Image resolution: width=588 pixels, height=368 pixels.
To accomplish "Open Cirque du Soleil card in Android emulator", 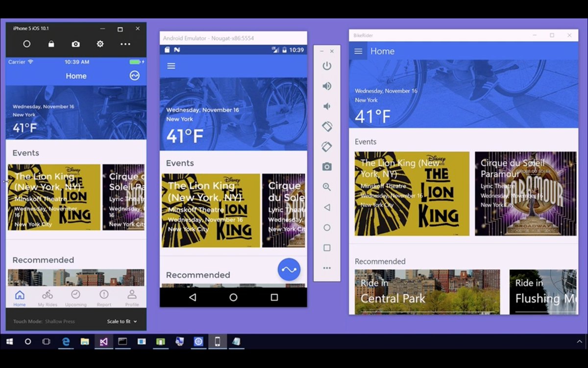I will click(284, 210).
